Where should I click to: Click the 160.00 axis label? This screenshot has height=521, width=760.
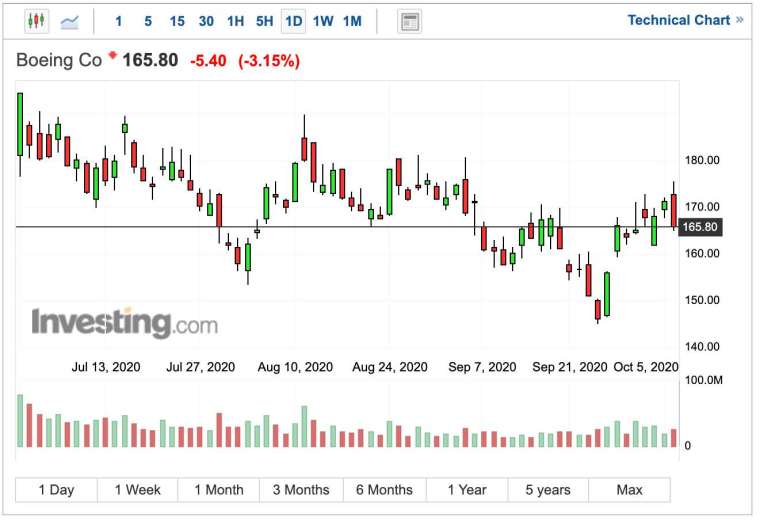tap(702, 253)
